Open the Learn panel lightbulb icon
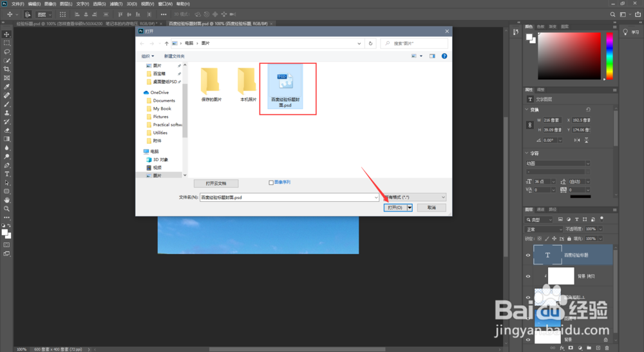 tap(625, 32)
